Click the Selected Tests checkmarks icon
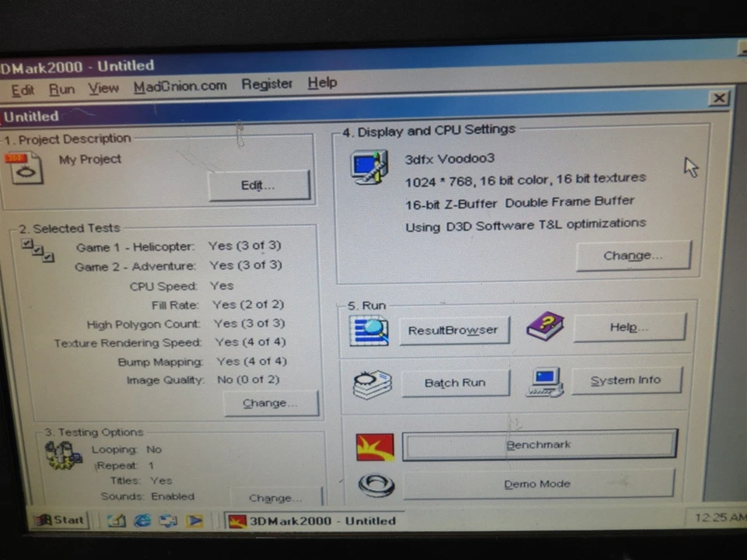Image resolution: width=747 pixels, height=560 pixels. point(38,250)
